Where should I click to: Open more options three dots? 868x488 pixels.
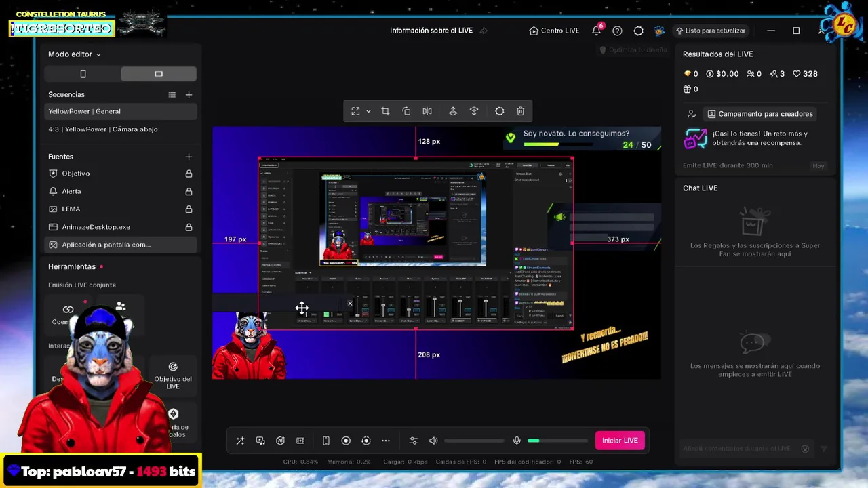(386, 441)
